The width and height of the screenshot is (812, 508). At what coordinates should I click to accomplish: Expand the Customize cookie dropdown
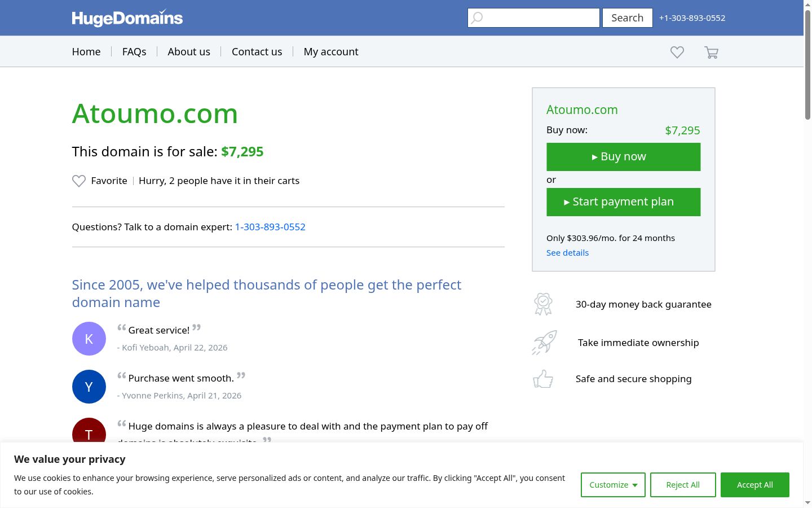[613, 485]
